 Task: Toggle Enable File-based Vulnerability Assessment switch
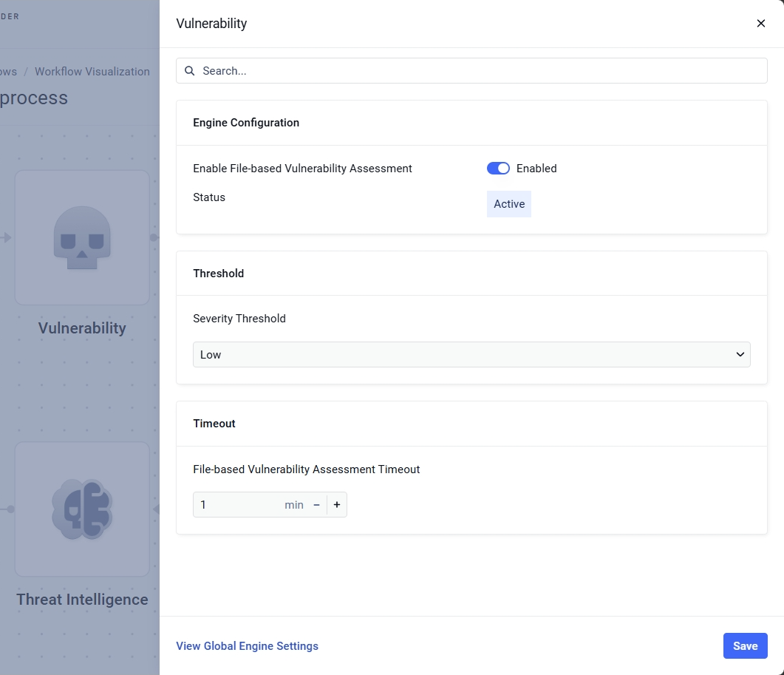498,169
